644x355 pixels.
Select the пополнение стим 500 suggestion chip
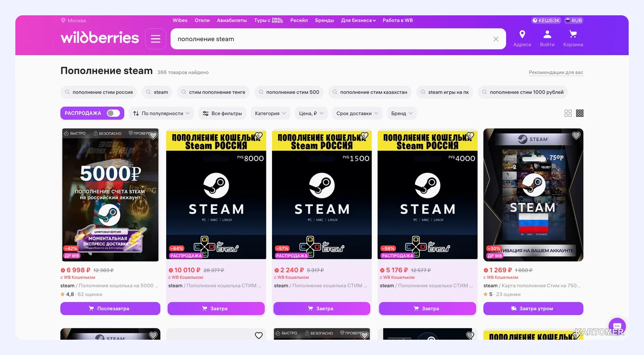coord(289,92)
